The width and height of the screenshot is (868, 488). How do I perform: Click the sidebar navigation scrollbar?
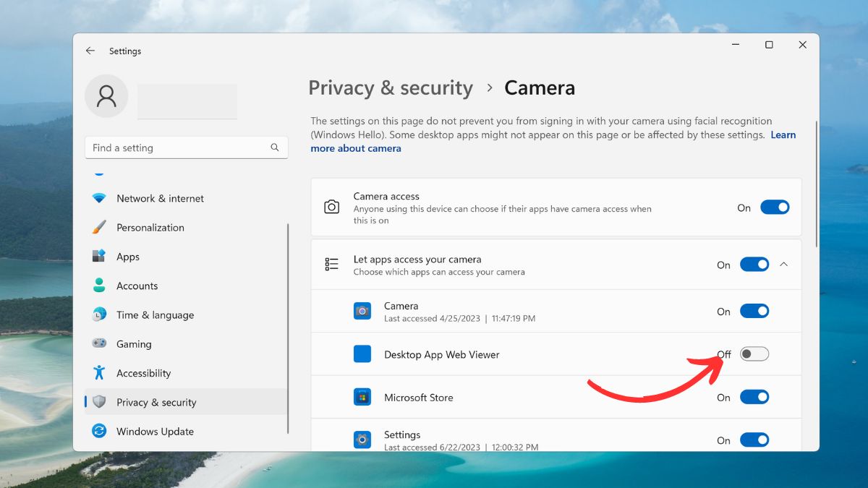(289, 328)
